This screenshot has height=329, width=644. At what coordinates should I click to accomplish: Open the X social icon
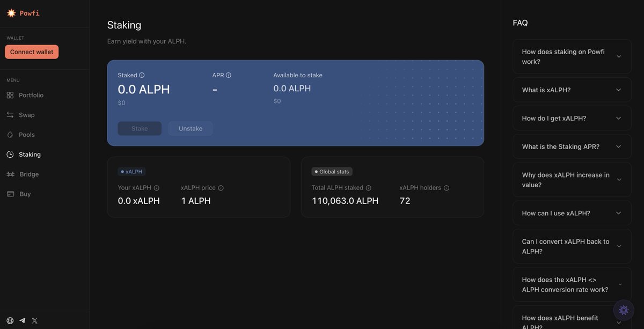[35, 320]
